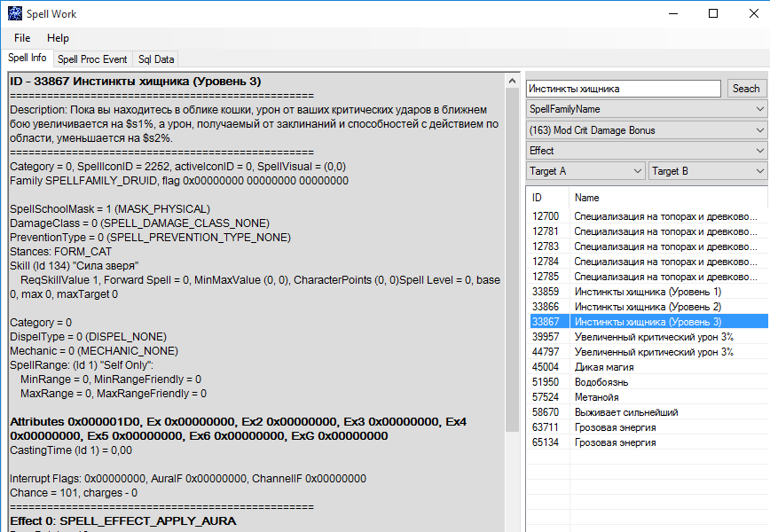770x532 pixels.
Task: Click the Search button
Action: [x=746, y=89]
